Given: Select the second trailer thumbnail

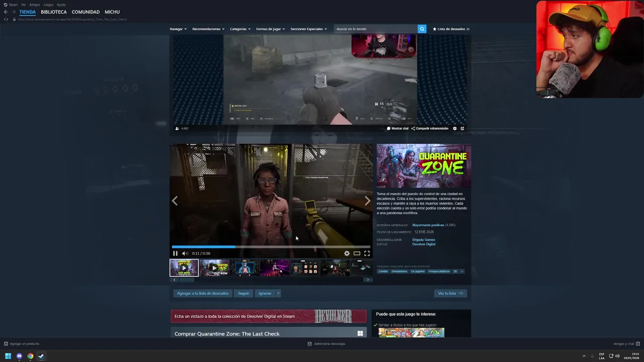Looking at the screenshot, I should (x=214, y=268).
